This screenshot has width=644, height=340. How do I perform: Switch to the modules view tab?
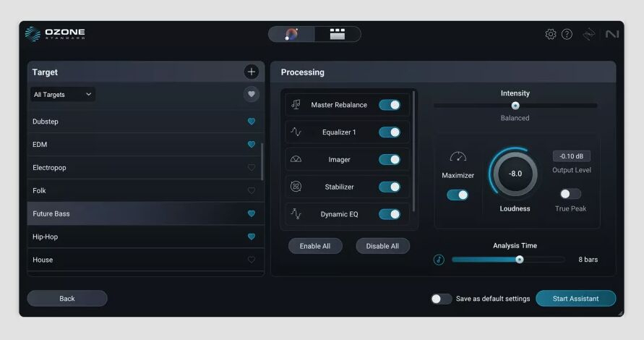point(337,34)
